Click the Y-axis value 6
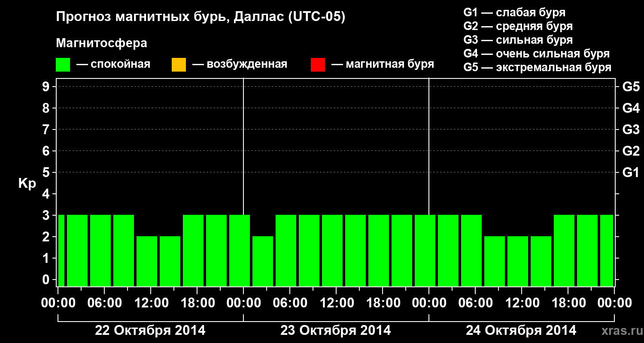 (x=47, y=151)
